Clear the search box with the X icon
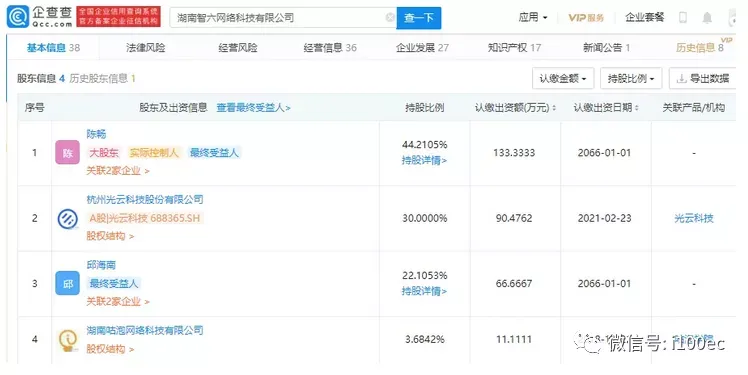 click(390, 18)
